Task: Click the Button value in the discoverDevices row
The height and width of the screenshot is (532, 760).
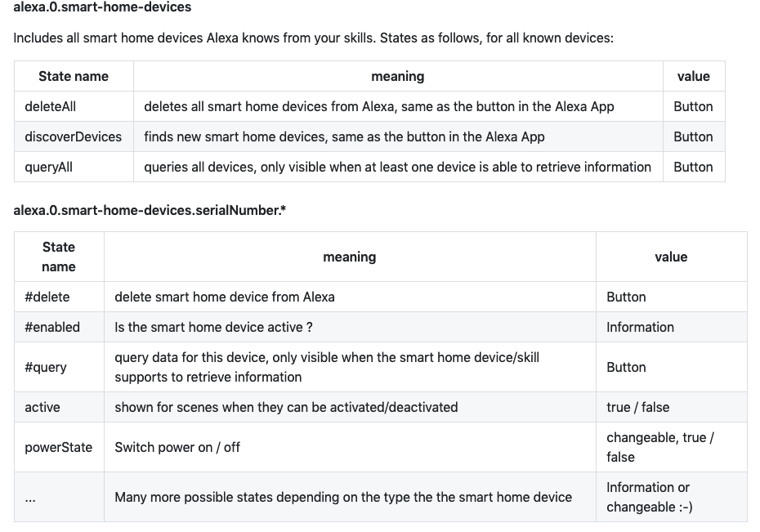Action: click(693, 136)
